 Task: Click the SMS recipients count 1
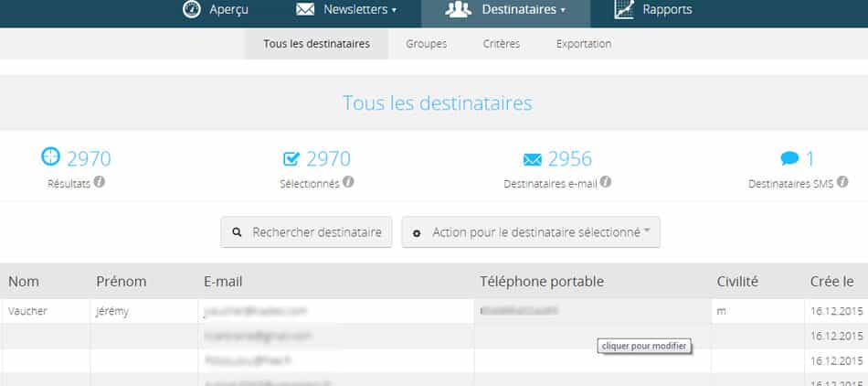[810, 159]
